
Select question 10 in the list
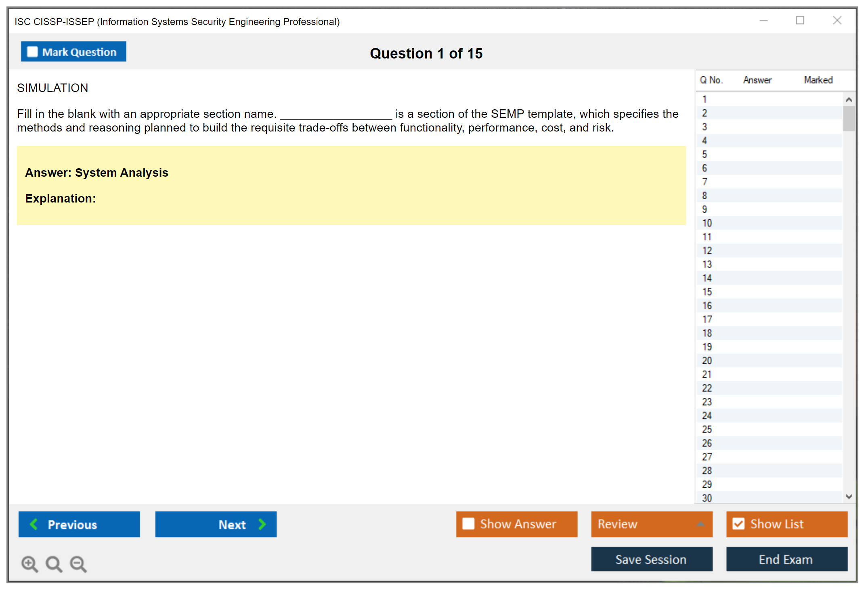click(707, 223)
